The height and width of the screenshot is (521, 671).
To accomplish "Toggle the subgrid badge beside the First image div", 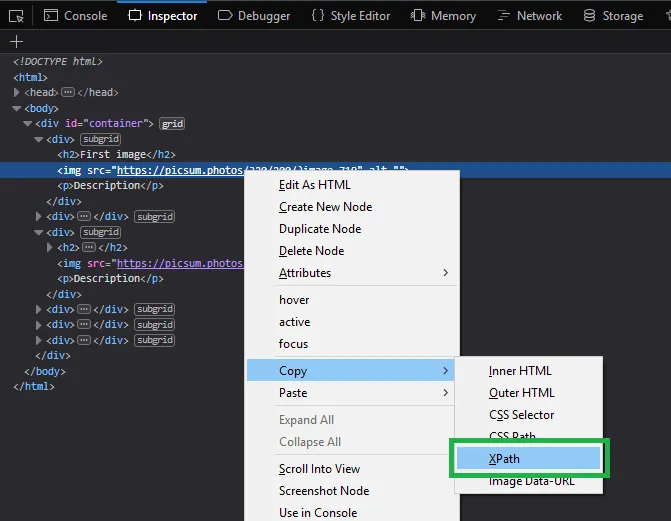I will coord(100,139).
